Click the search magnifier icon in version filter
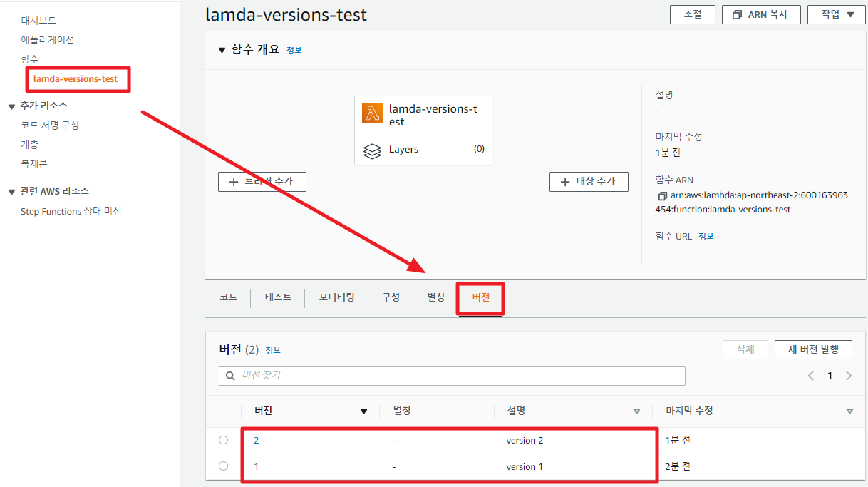The image size is (868, 487). pyautogui.click(x=230, y=376)
